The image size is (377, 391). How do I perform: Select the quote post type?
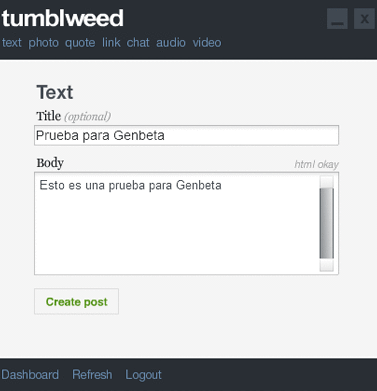(80, 43)
